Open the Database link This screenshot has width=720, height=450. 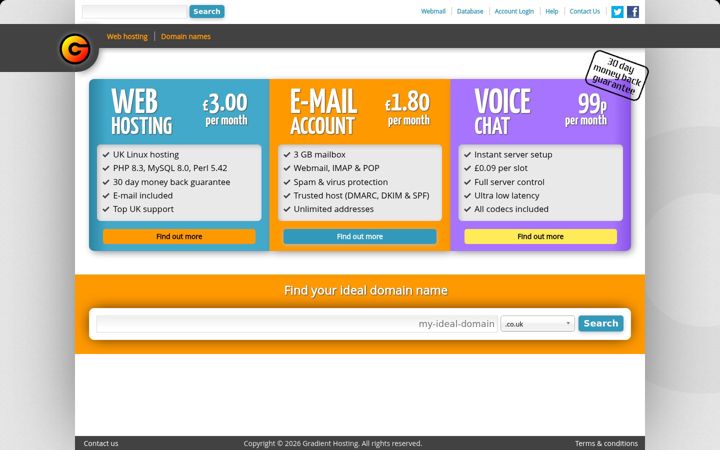(470, 11)
